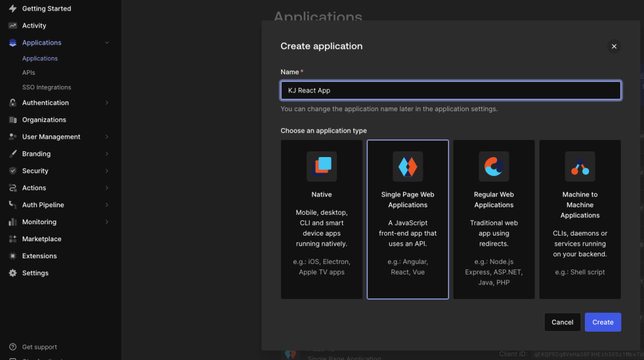Navigate to Organizations
644x360 pixels.
click(44, 120)
